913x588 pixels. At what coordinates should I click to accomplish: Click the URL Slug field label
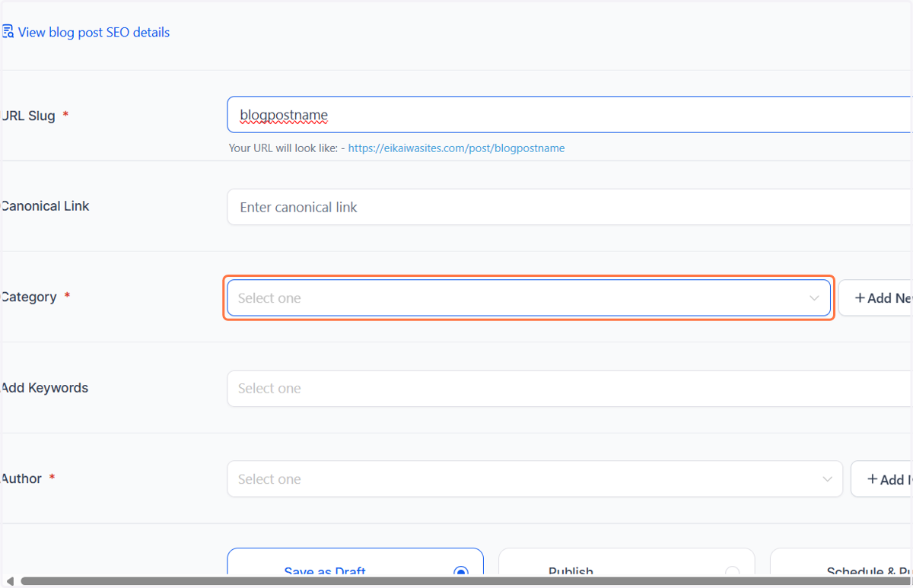pos(28,116)
